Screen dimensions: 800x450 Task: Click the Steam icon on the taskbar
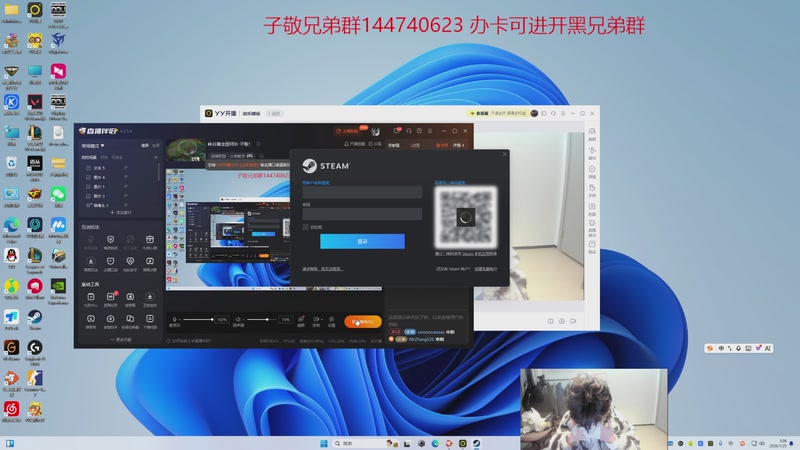point(476,443)
